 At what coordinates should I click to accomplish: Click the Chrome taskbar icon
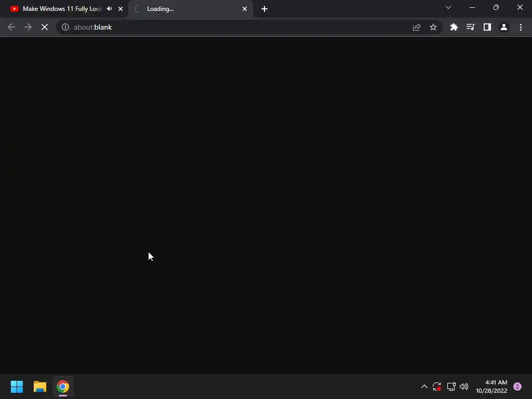coord(63,387)
